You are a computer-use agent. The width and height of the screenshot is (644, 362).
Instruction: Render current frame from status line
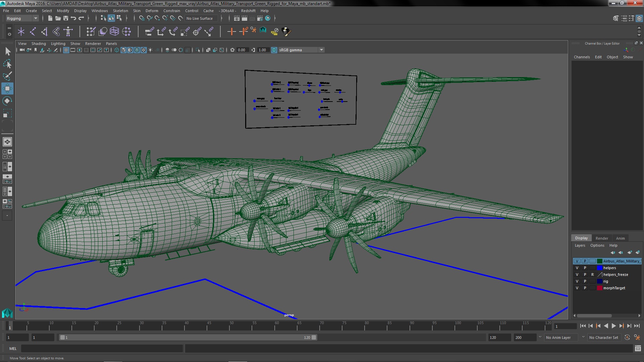pos(245,18)
